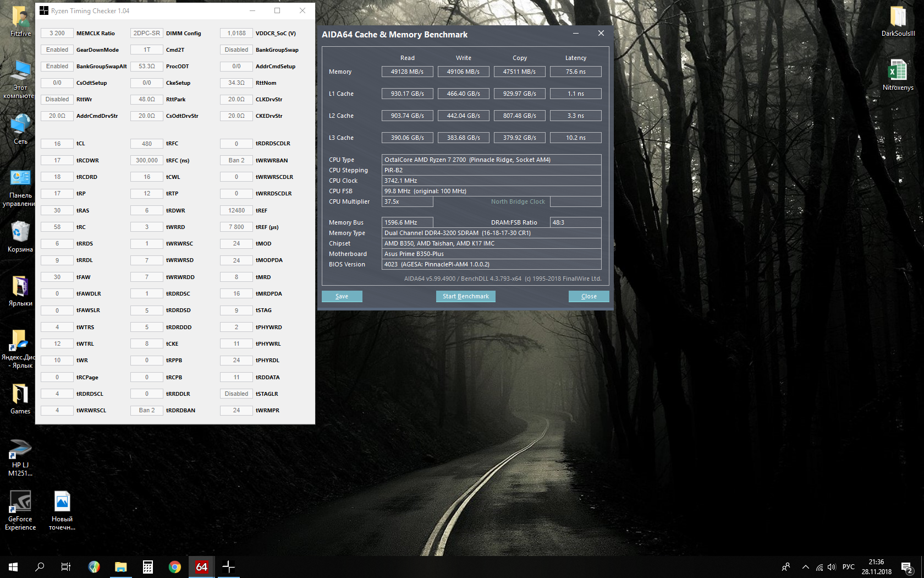Open Task View from the taskbar
The height and width of the screenshot is (578, 924).
66,567
